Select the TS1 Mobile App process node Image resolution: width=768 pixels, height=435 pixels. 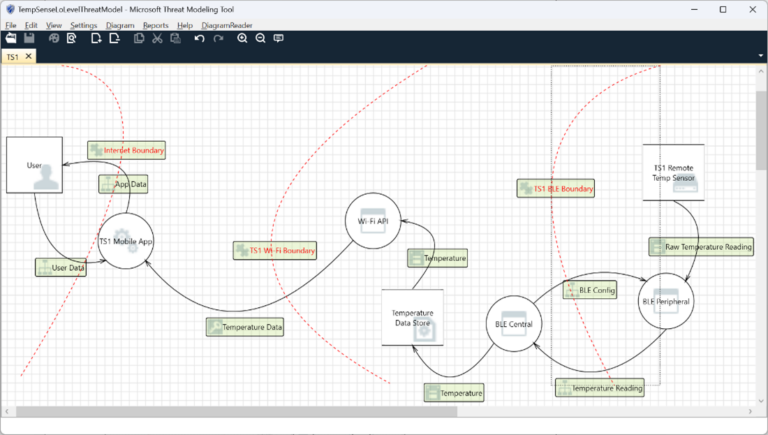[126, 241]
